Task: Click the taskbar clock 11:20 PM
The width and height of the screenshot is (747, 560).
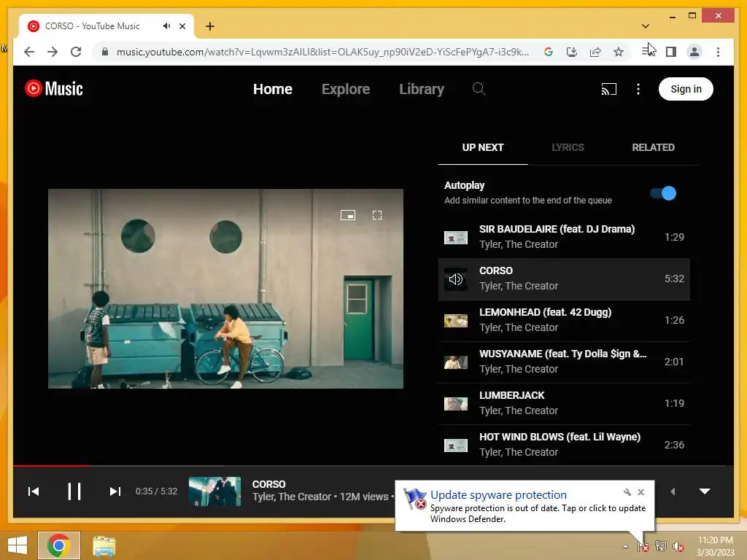Action: click(716, 546)
